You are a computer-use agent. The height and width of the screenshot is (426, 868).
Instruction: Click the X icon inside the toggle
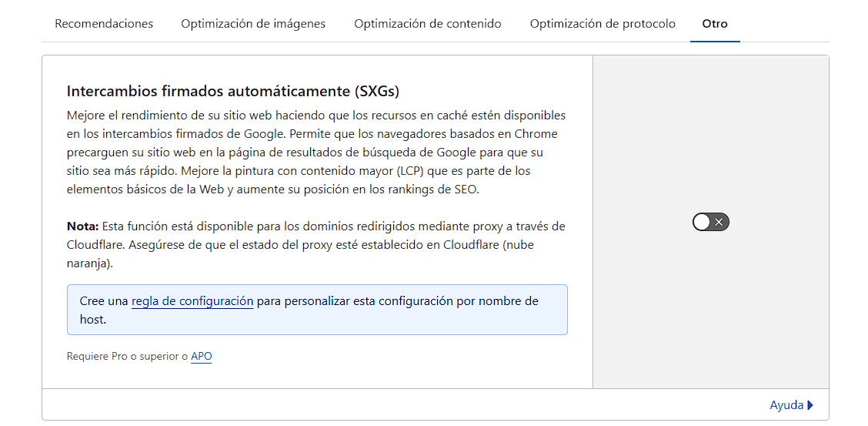[x=719, y=222]
